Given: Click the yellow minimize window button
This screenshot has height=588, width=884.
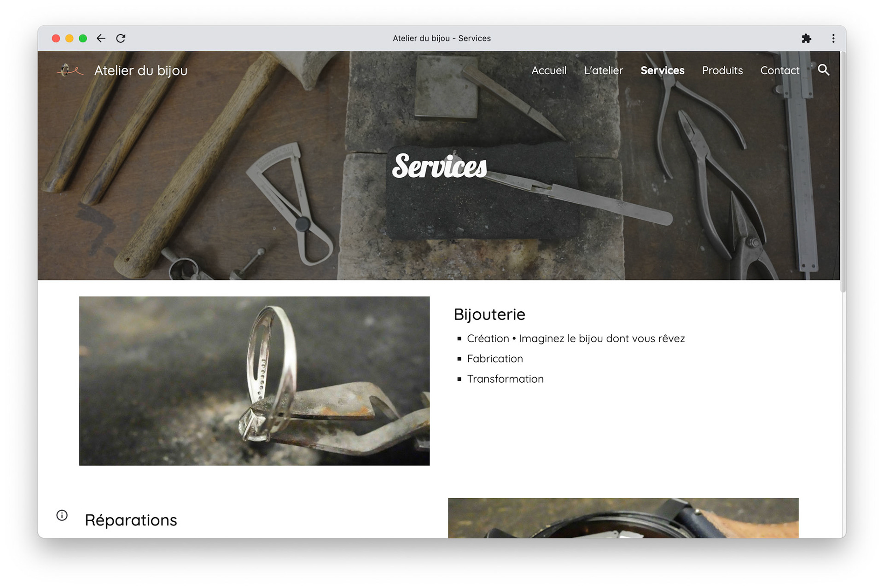Looking at the screenshot, I should click(x=69, y=38).
